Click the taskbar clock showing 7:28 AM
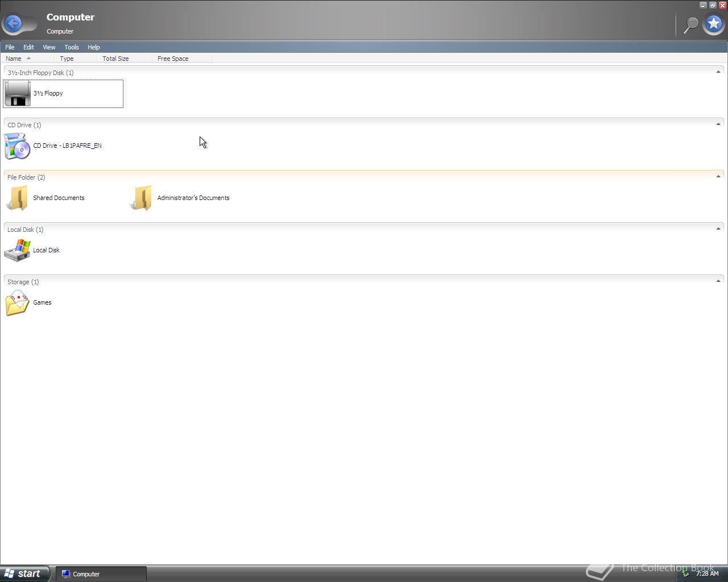The height and width of the screenshot is (582, 728). (x=708, y=573)
